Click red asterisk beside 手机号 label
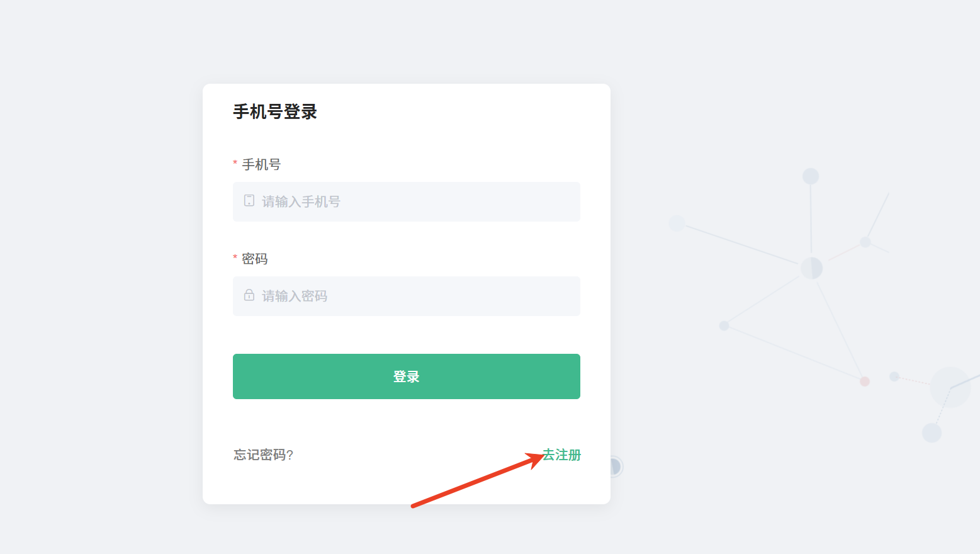Viewport: 980px width, 554px height. 235,164
